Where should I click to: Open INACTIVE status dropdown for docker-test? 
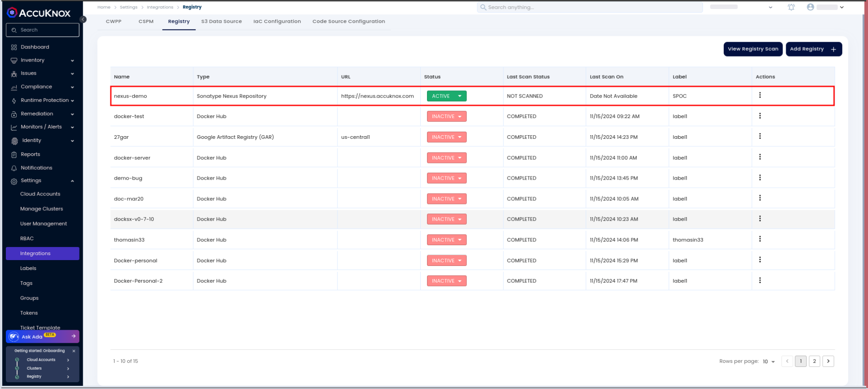(446, 116)
